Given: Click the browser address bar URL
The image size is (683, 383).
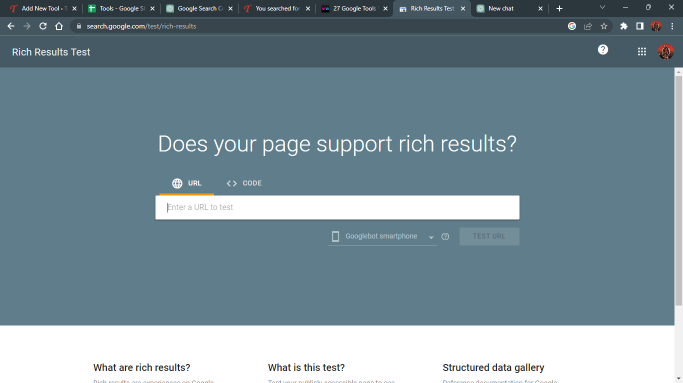Looking at the screenshot, I should pyautogui.click(x=141, y=26).
